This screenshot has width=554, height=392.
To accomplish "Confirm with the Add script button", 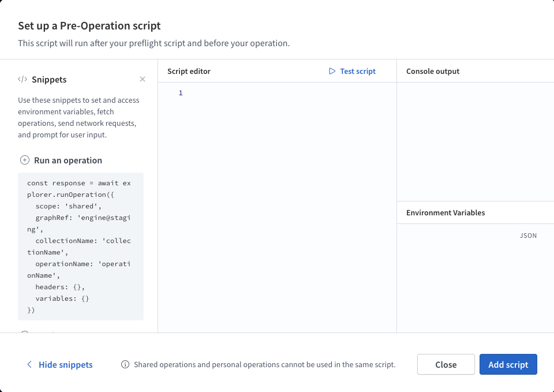I will (x=508, y=364).
